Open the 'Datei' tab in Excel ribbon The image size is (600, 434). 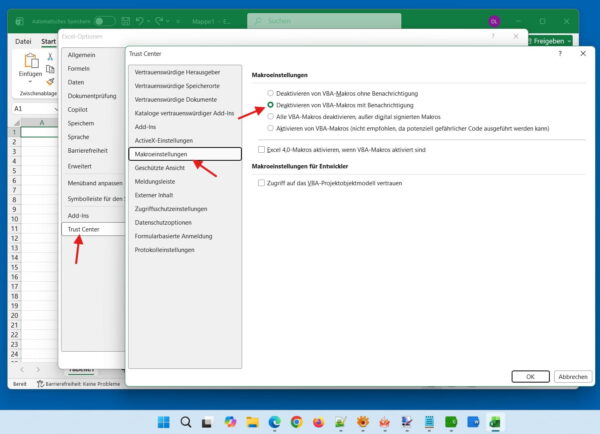point(23,41)
